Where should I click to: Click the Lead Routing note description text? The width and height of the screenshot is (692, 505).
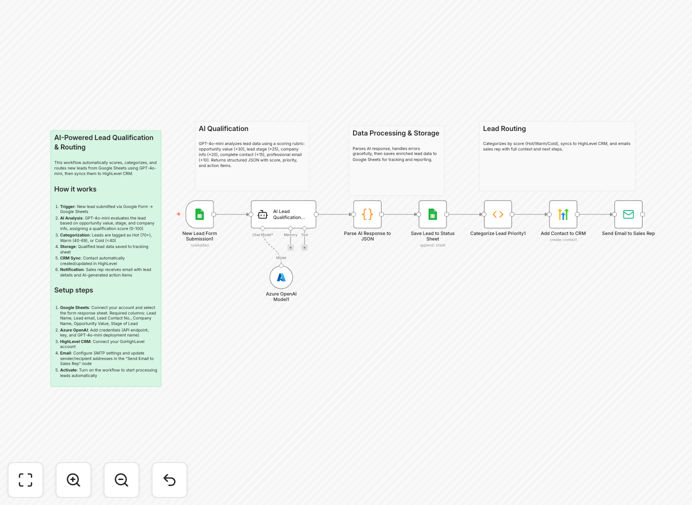point(557,146)
